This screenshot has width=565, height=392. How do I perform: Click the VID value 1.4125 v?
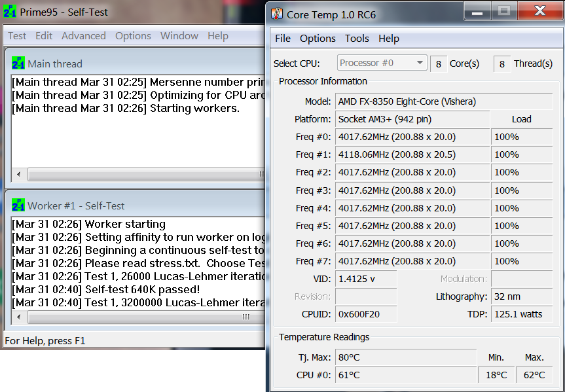366,279
